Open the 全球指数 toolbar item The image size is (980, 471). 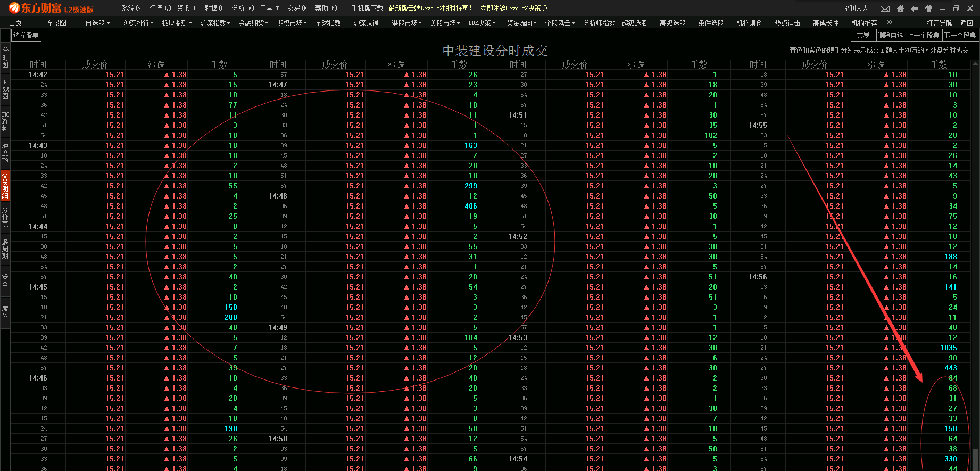pos(328,23)
